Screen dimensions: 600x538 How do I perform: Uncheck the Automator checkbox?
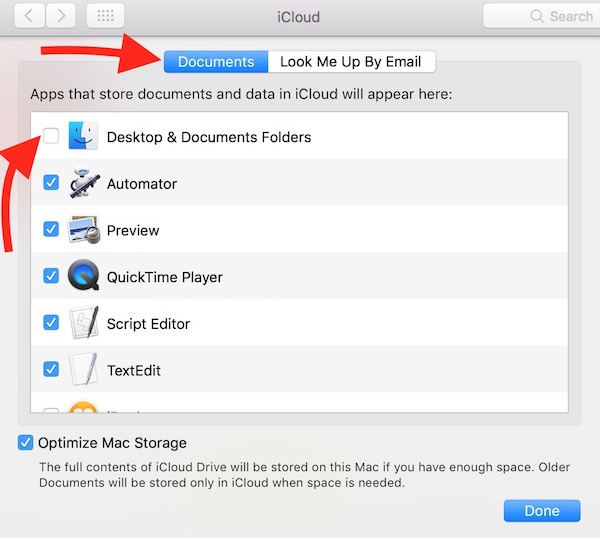pos(51,184)
